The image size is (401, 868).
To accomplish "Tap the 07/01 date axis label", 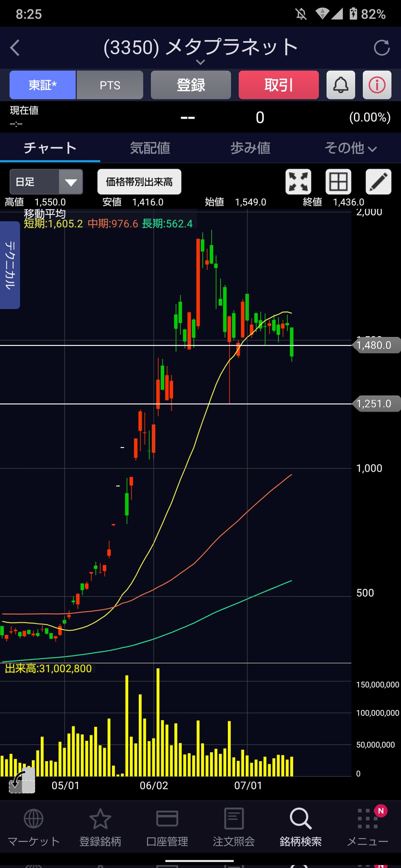I will tap(248, 785).
